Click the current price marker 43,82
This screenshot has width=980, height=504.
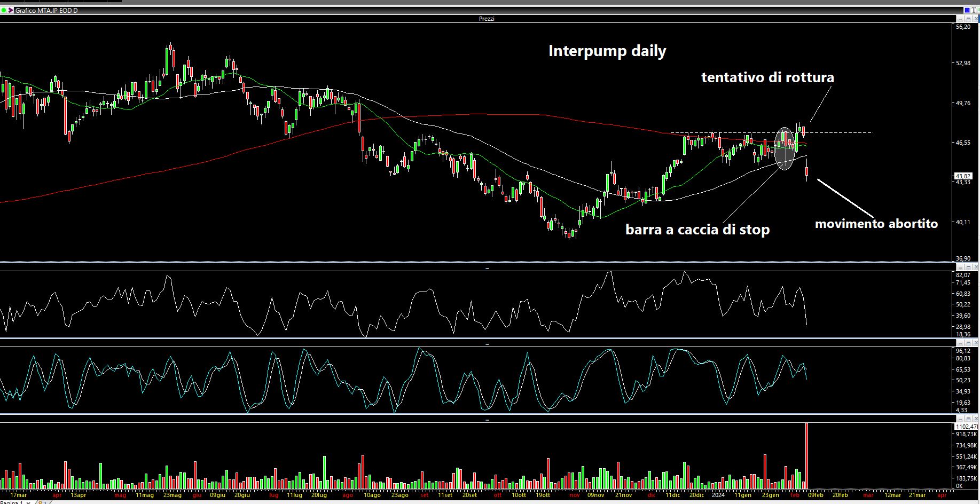963,176
